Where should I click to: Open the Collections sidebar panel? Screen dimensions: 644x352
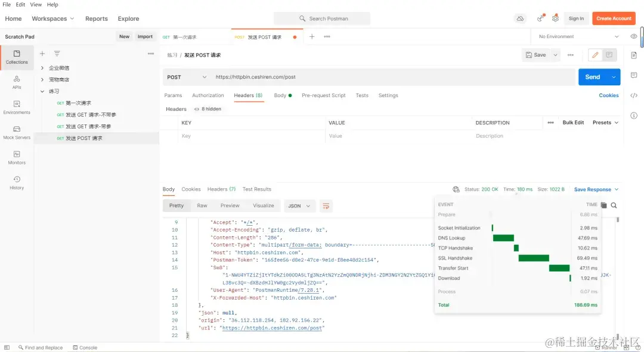click(17, 57)
